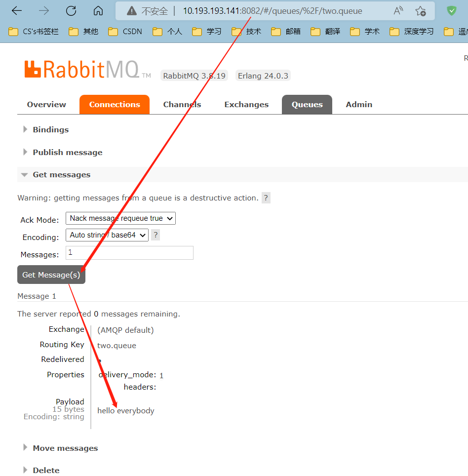Image resolution: width=468 pixels, height=476 pixels.
Task: Click help question mark next to Encoding
Action: click(x=156, y=235)
